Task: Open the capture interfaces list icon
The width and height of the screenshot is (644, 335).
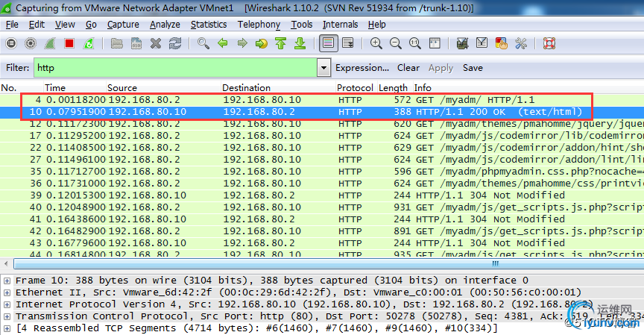Action: 11,43
